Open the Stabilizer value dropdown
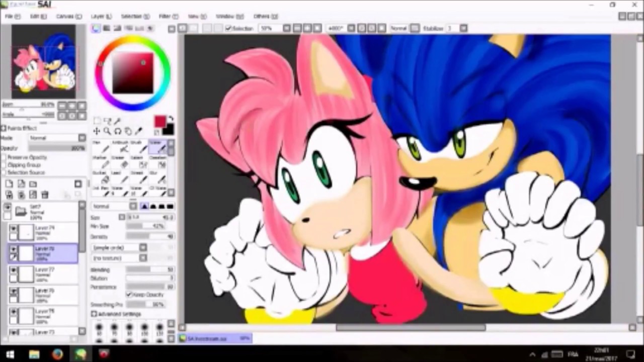This screenshot has height=362, width=644. 457,29
